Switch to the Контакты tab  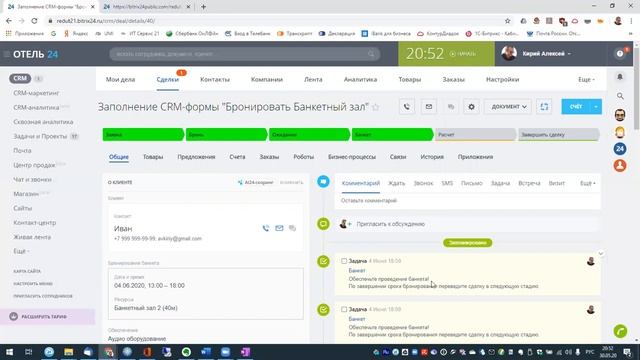(x=215, y=80)
